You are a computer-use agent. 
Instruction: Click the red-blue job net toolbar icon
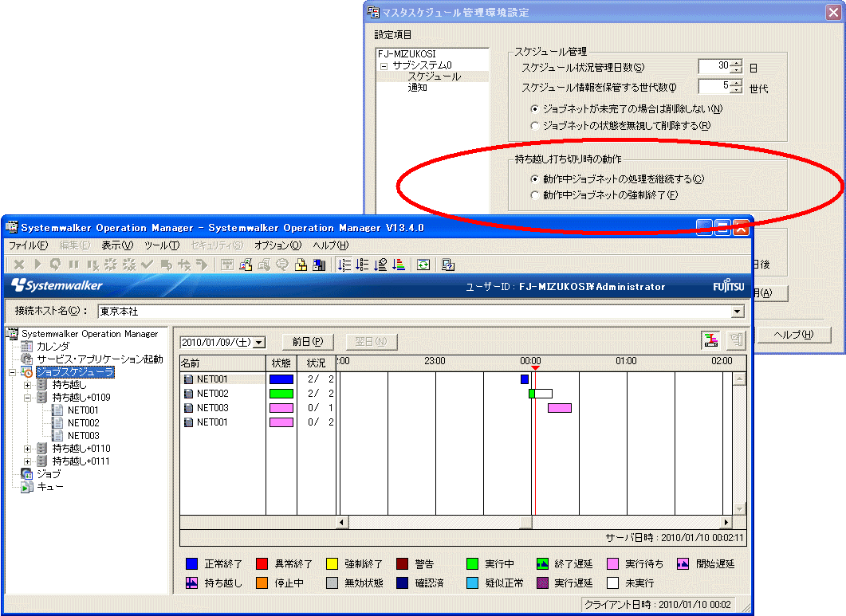click(x=246, y=265)
